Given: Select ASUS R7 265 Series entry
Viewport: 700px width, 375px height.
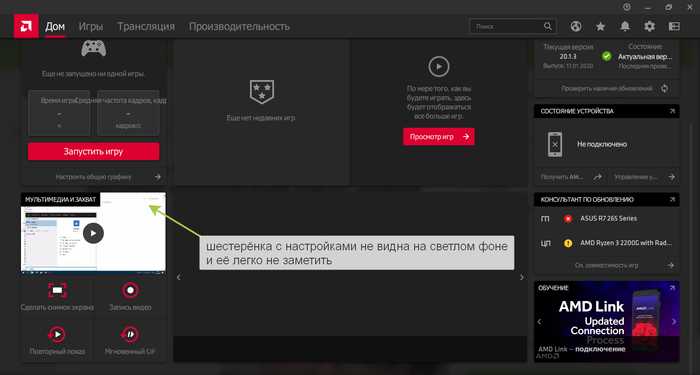Looking at the screenshot, I should (x=608, y=219).
